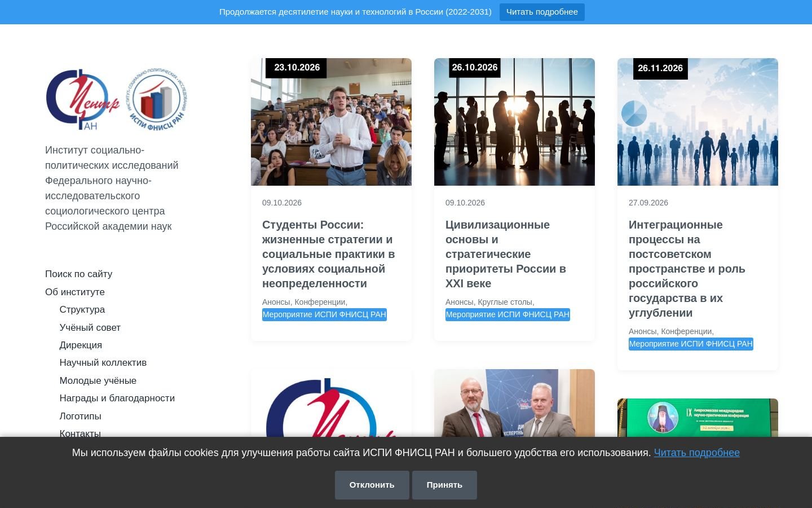The height and width of the screenshot is (508, 812).
Task: Follow cookie notice 'Читать подробнее' link
Action: point(696,453)
